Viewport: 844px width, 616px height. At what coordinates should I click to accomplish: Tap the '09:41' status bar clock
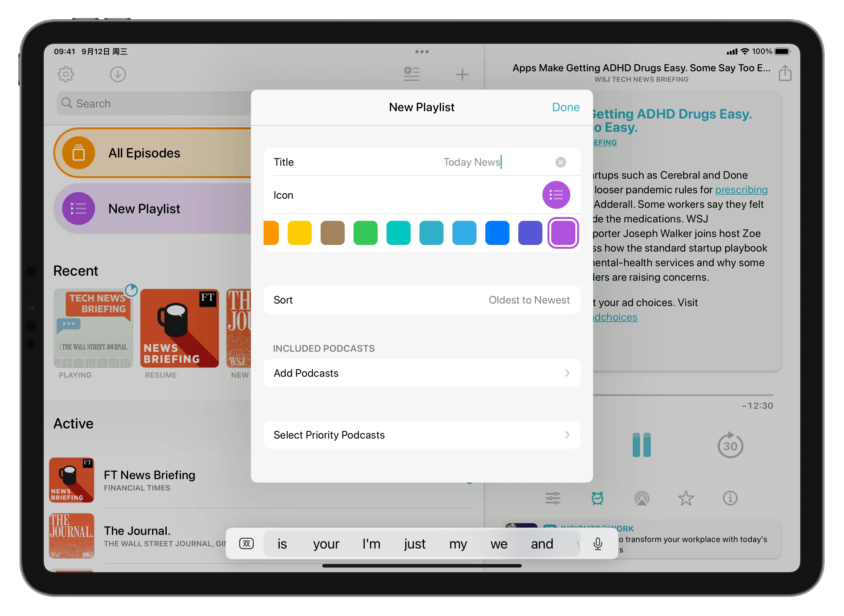pos(65,51)
